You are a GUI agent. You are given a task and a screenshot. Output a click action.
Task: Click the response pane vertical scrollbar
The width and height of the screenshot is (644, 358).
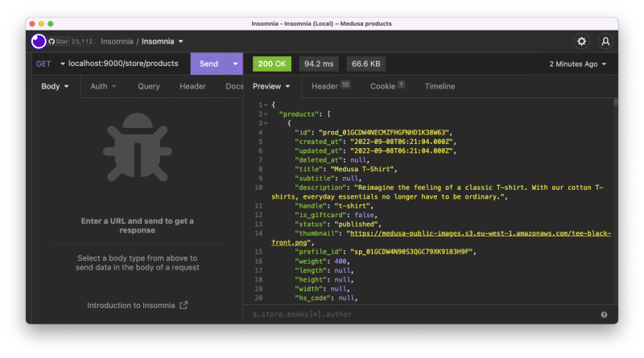(615, 102)
